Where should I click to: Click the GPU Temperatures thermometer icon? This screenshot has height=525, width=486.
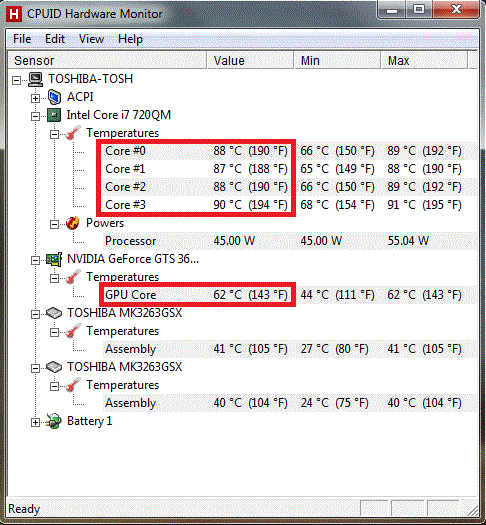coord(73,277)
